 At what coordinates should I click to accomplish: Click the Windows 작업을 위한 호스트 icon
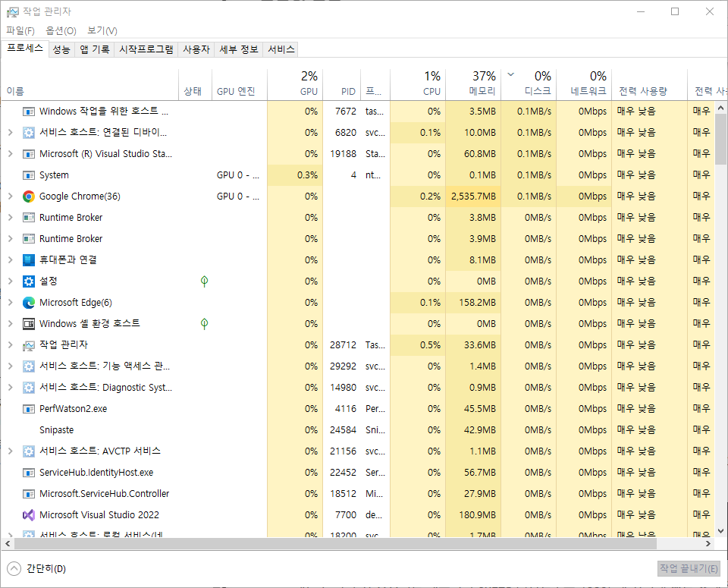point(29,112)
